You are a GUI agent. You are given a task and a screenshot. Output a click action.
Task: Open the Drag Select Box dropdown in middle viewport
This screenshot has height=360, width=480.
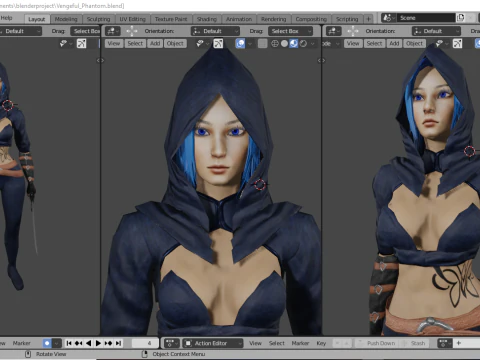click(x=290, y=31)
